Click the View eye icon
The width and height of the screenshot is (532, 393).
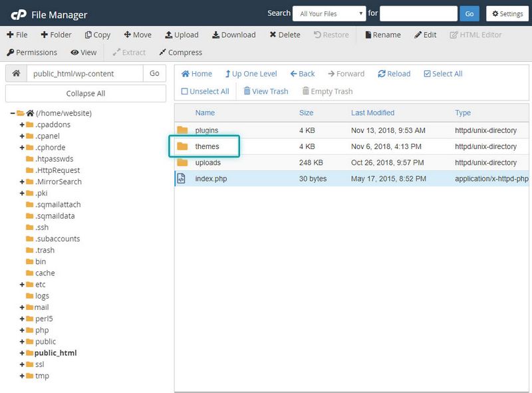[74, 53]
